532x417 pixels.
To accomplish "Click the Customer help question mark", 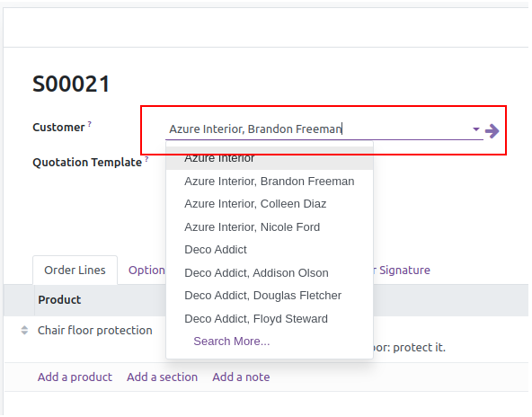I will coord(90,124).
